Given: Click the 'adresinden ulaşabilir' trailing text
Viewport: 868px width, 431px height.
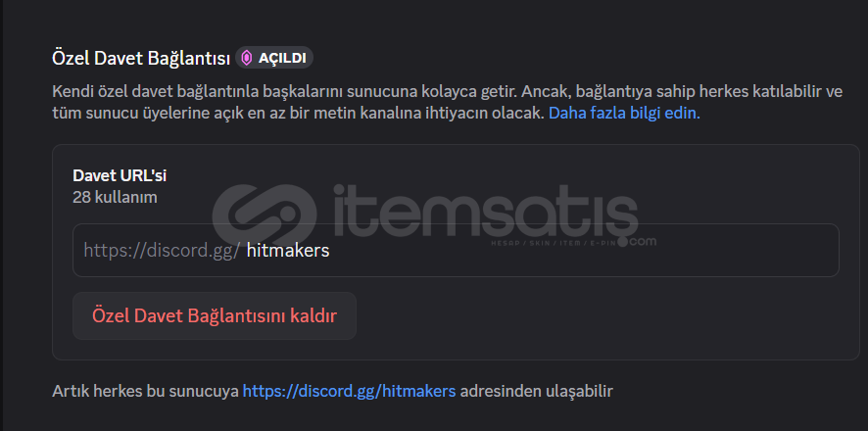Looking at the screenshot, I should coord(537,391).
